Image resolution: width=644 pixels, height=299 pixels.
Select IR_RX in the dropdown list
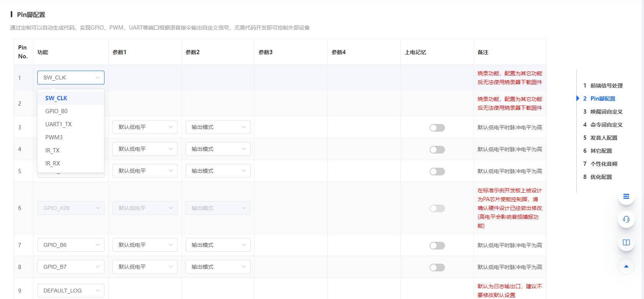point(53,164)
